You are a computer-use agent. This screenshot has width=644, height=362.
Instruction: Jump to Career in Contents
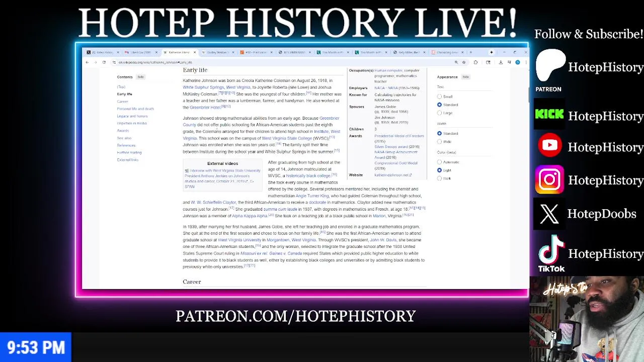coord(123,102)
